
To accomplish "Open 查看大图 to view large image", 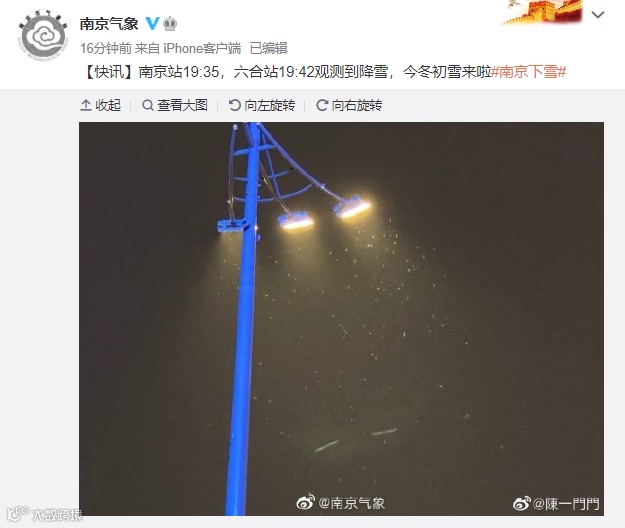I will click(175, 105).
